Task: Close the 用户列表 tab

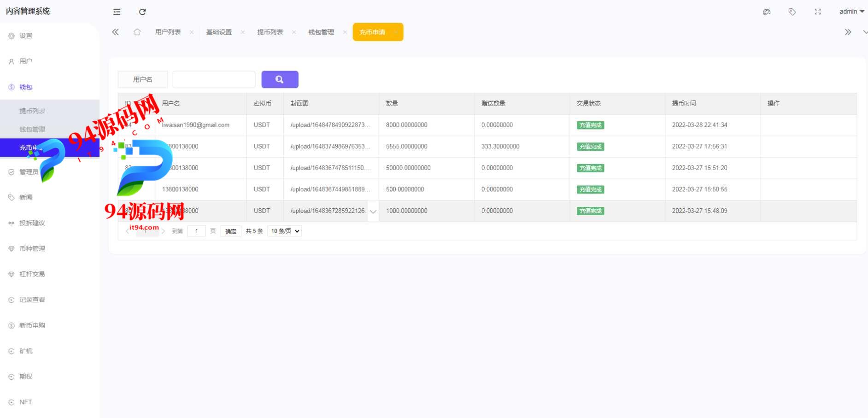Action: [192, 32]
